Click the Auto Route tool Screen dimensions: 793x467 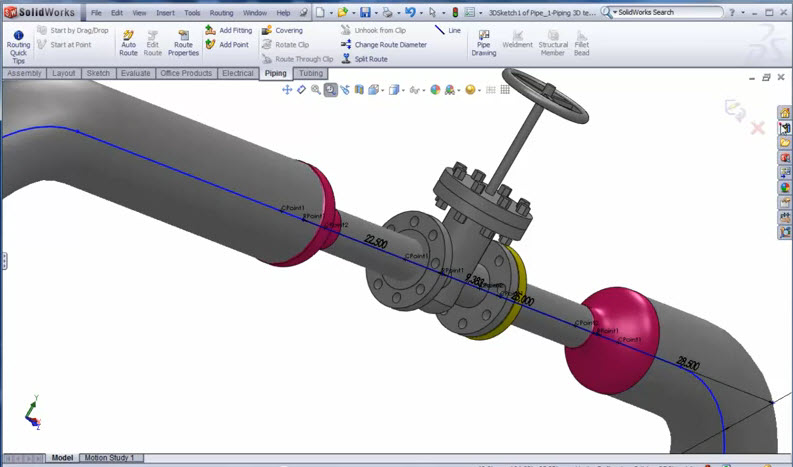[128, 43]
